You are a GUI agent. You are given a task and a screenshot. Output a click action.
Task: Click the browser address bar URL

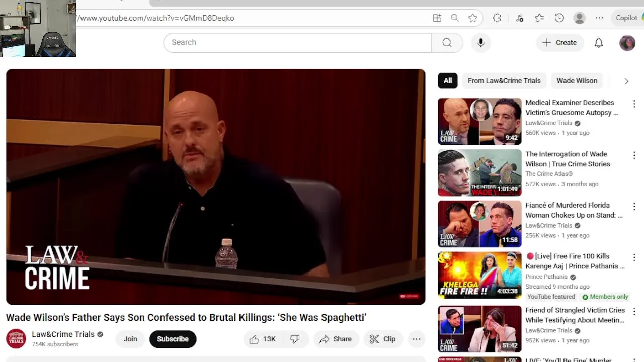coord(156,18)
